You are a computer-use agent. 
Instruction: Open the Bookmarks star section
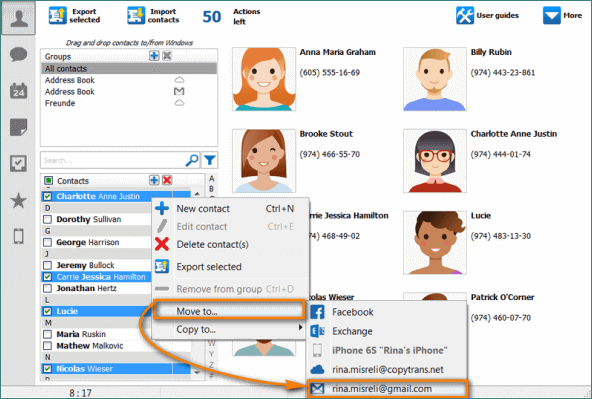click(18, 200)
